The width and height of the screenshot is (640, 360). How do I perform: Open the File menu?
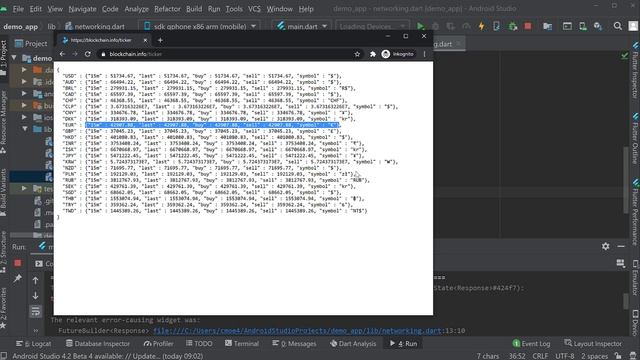coord(18,9)
